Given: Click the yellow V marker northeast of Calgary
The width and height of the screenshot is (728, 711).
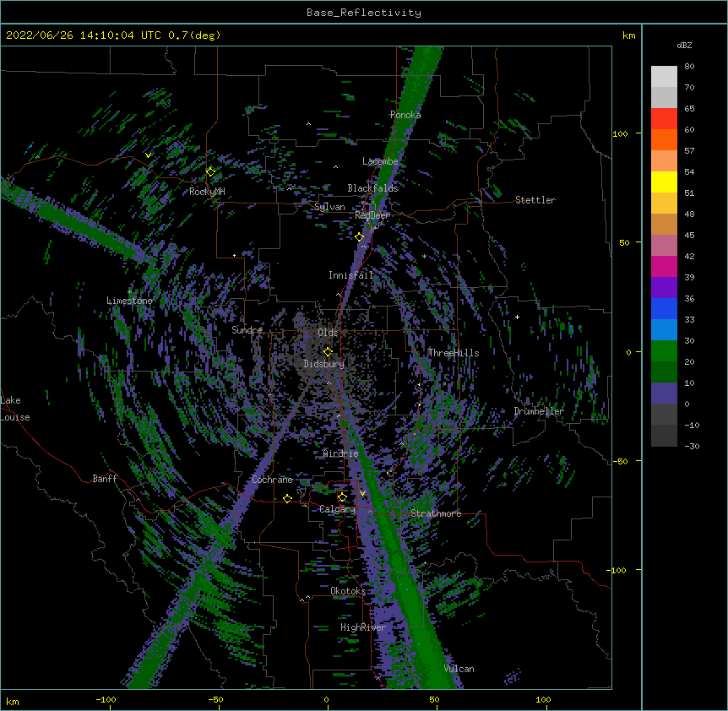Looking at the screenshot, I should (362, 493).
